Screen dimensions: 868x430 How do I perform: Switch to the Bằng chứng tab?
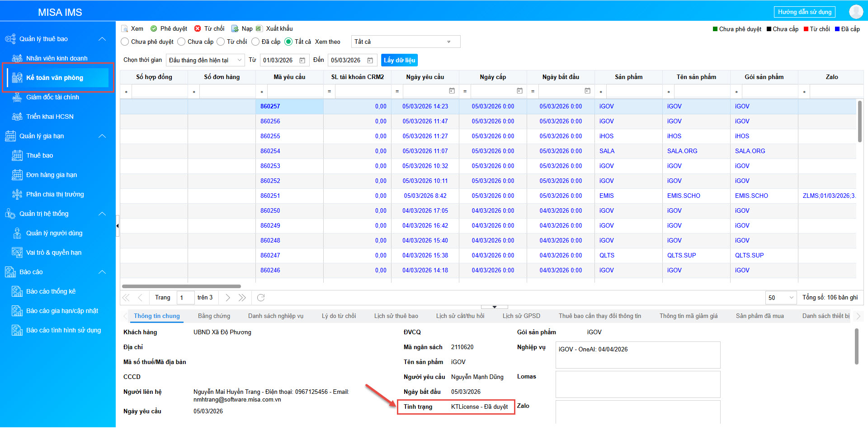pos(214,316)
